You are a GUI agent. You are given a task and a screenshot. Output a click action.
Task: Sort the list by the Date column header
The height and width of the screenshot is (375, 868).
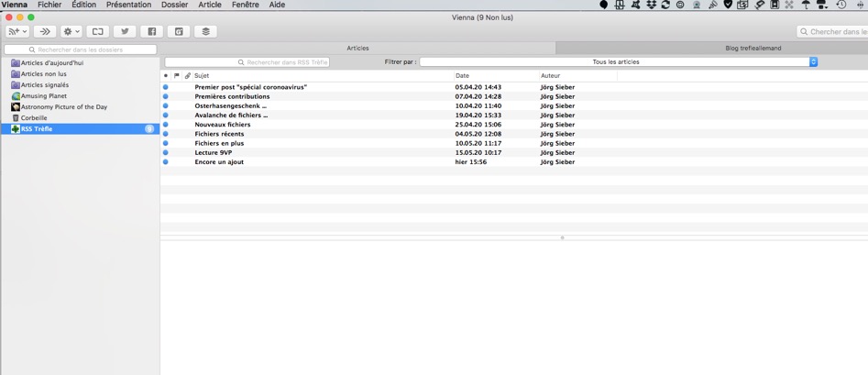click(495, 76)
